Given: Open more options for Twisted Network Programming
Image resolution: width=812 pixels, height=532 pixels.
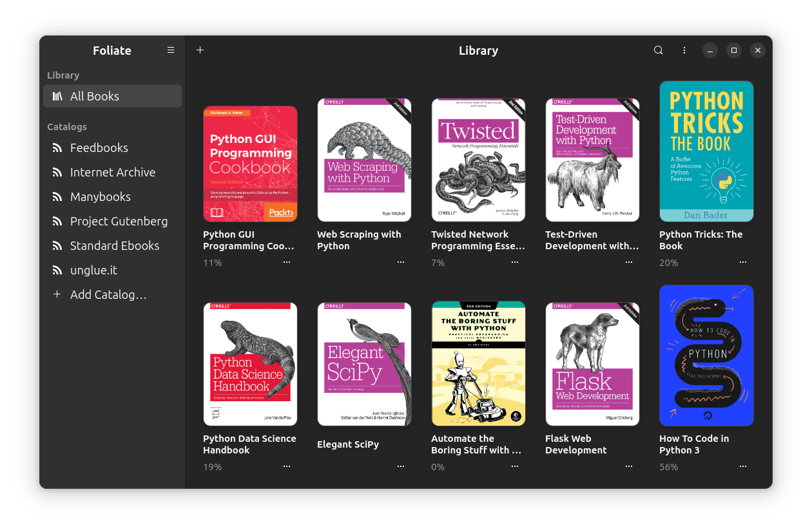Looking at the screenshot, I should (x=515, y=262).
